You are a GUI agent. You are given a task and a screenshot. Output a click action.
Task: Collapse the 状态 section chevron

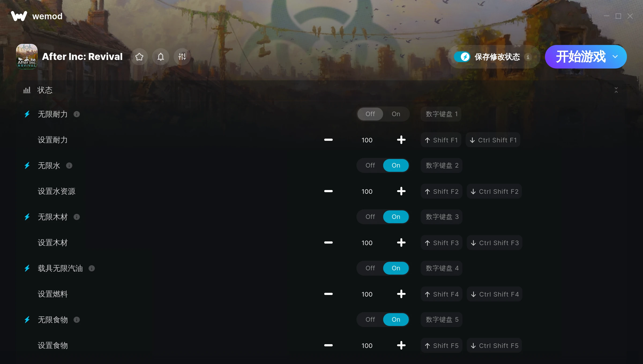click(616, 90)
